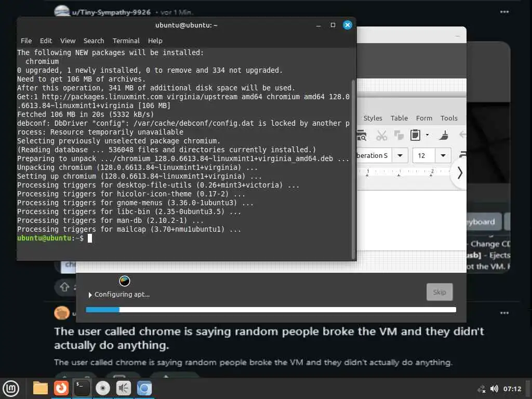The height and width of the screenshot is (399, 532).
Task: Click the speaker application icon in taskbar
Action: [x=124, y=388]
